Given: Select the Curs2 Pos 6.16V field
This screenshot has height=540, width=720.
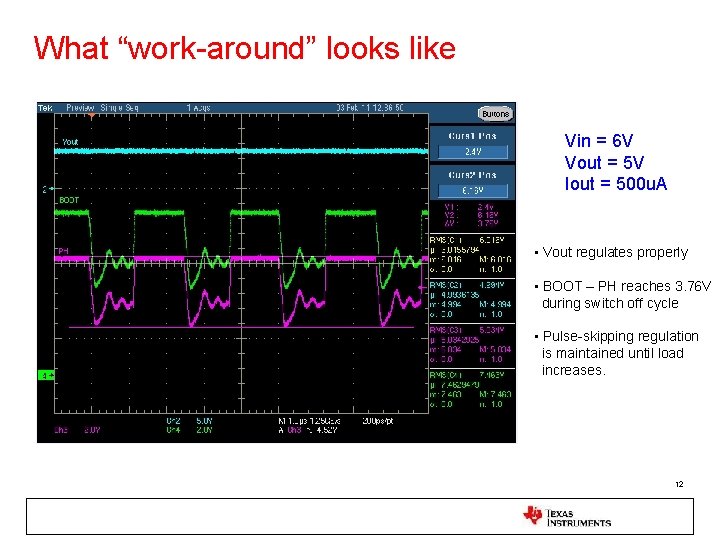Looking at the screenshot, I should coord(472,191).
